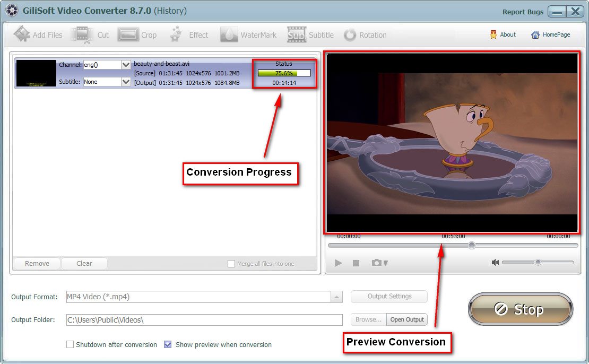
Task: Click the 00:14:14 remaining time text
Action: click(284, 83)
